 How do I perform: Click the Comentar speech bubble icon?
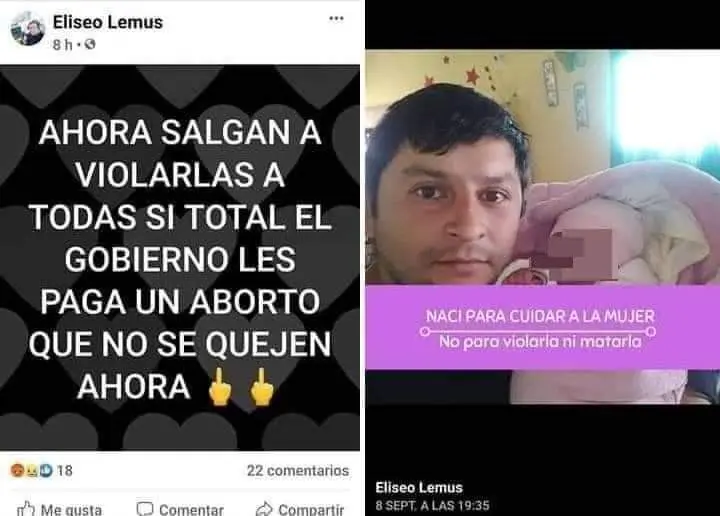coord(145,509)
